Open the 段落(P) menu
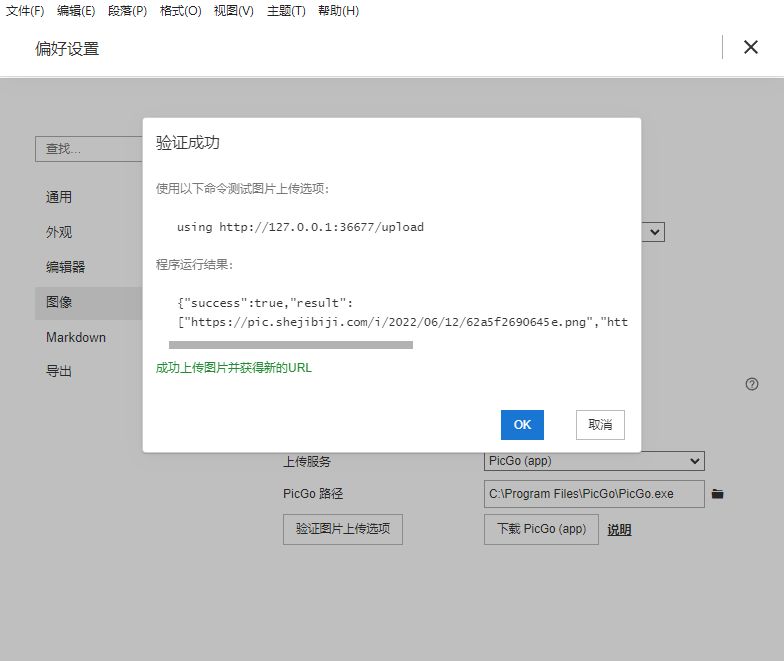The width and height of the screenshot is (784, 661). tap(128, 11)
